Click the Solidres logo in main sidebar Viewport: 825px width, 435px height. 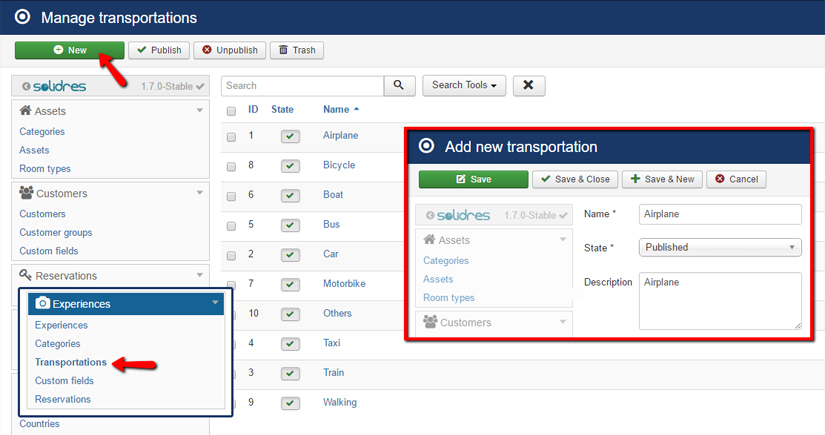[x=59, y=86]
